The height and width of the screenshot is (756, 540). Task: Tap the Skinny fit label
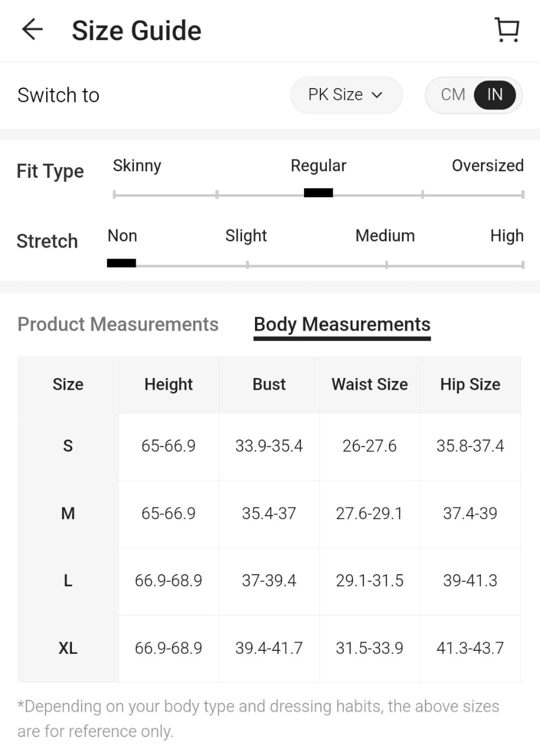pos(137,166)
